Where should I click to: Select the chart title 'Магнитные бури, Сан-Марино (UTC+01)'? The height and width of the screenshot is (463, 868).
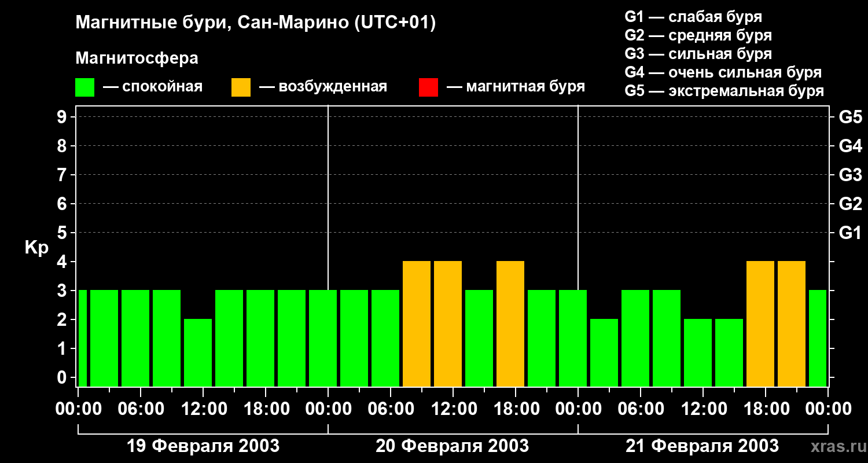point(255,23)
